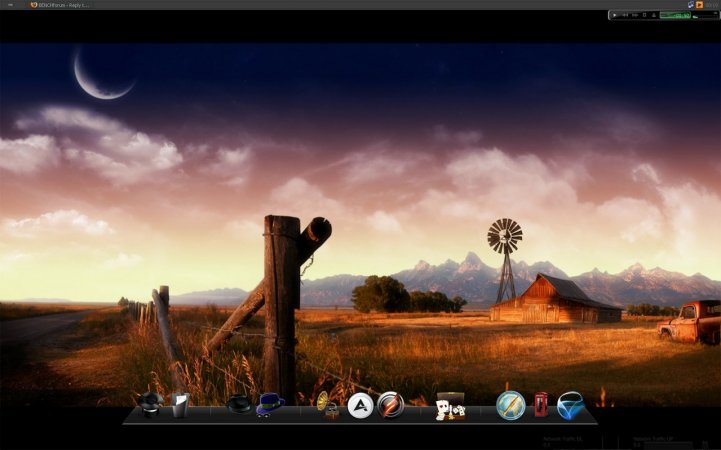Click the blue music note tray icon
The image size is (721, 450).
click(x=691, y=5)
